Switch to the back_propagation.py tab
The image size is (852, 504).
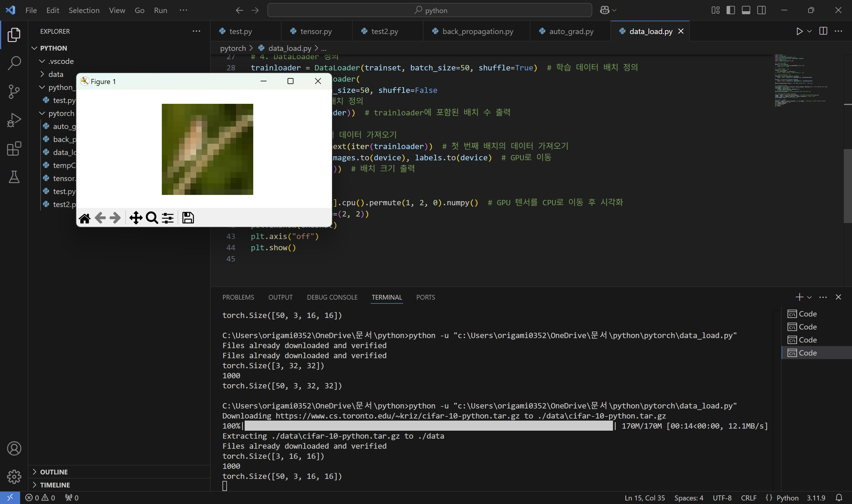point(477,31)
